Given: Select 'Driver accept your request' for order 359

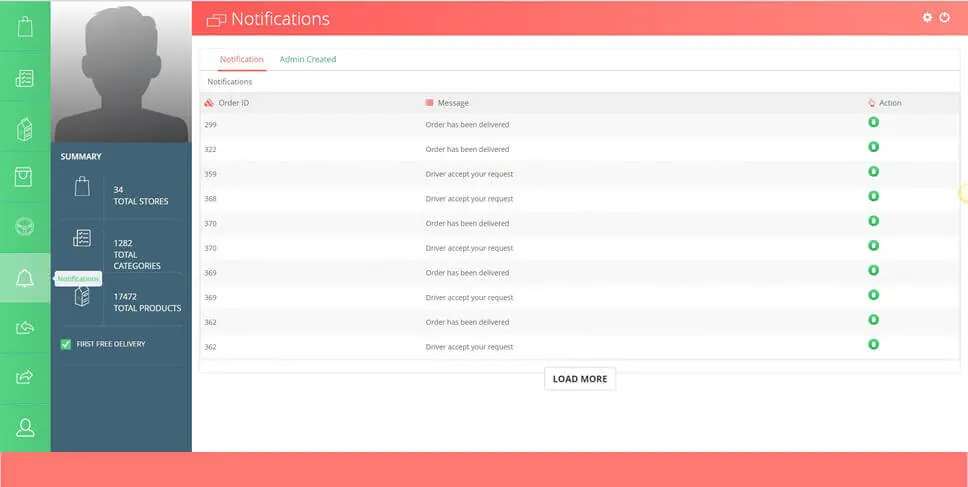Looking at the screenshot, I should pyautogui.click(x=469, y=174).
